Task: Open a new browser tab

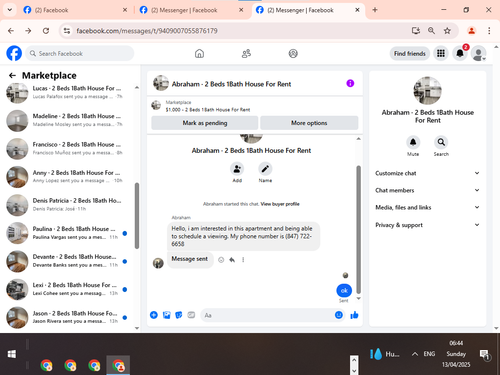Action: (375, 10)
